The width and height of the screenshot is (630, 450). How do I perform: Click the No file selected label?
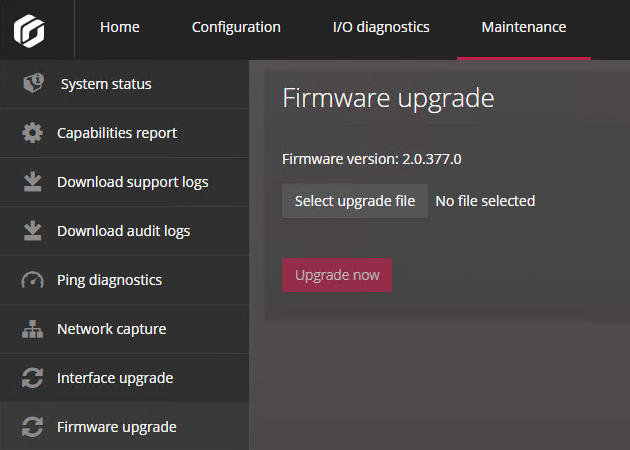(485, 201)
